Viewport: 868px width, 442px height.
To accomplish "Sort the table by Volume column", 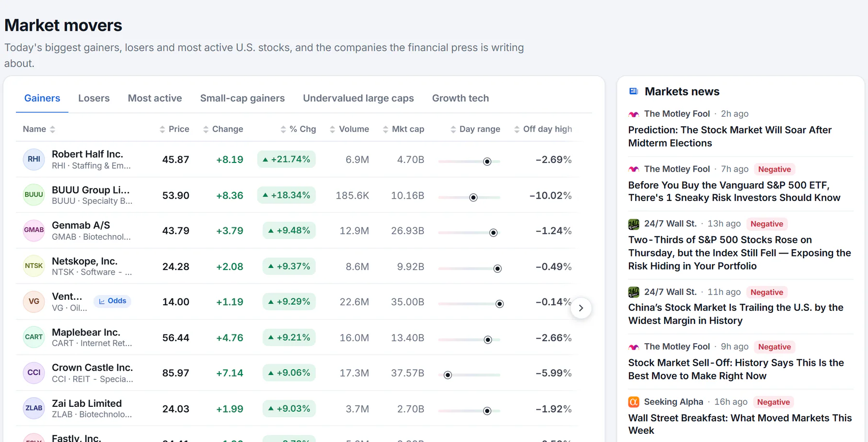I will pyautogui.click(x=349, y=129).
